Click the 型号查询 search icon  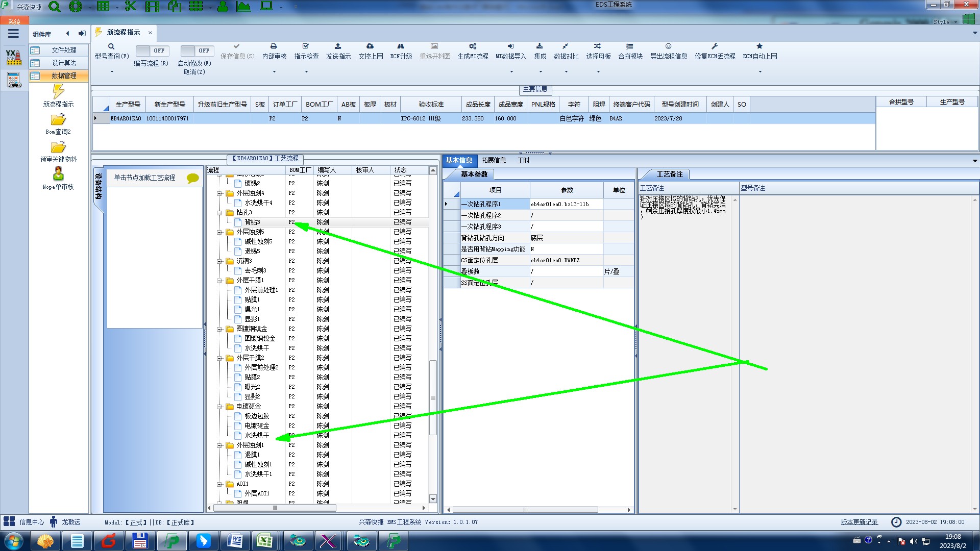[x=111, y=46]
